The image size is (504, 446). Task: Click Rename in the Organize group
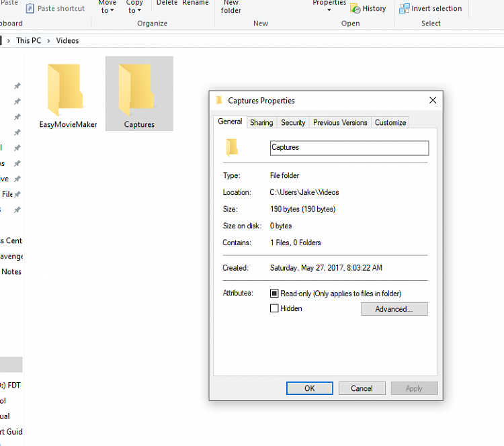click(196, 3)
